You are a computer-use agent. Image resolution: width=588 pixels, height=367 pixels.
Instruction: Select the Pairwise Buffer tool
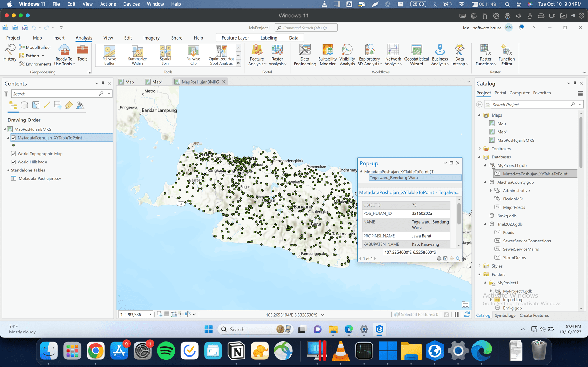coord(109,55)
